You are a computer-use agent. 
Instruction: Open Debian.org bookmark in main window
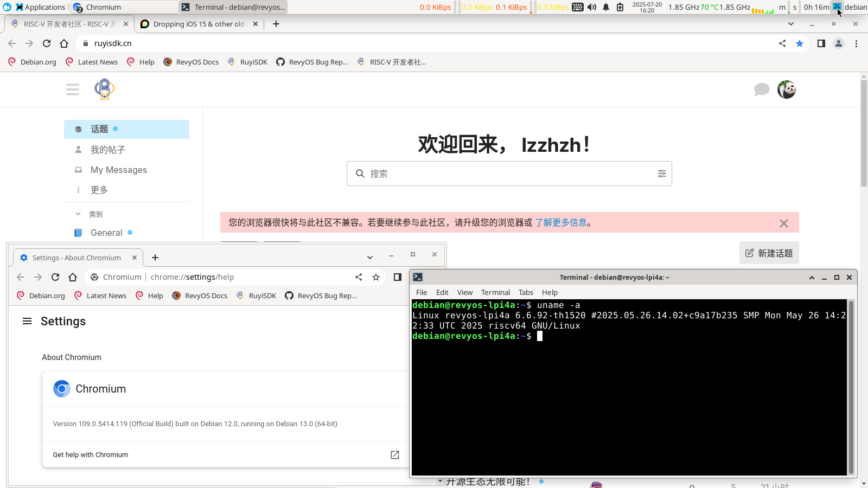coord(32,62)
